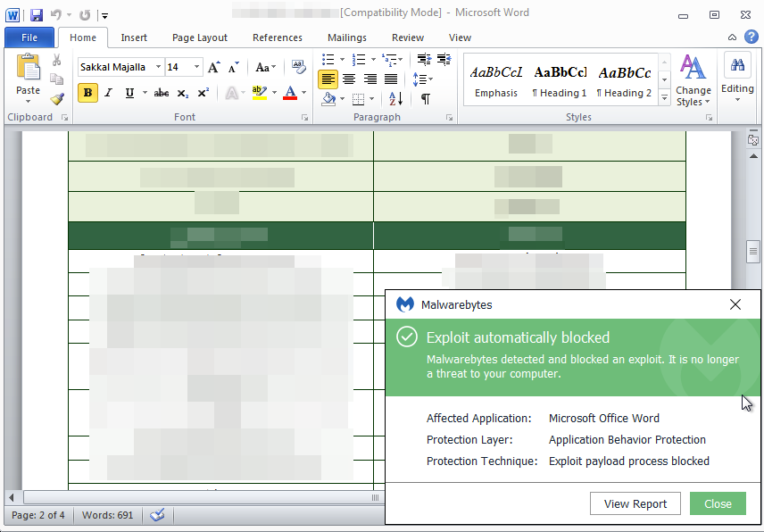Apply subscript formatting
This screenshot has width=764, height=532.
183,93
